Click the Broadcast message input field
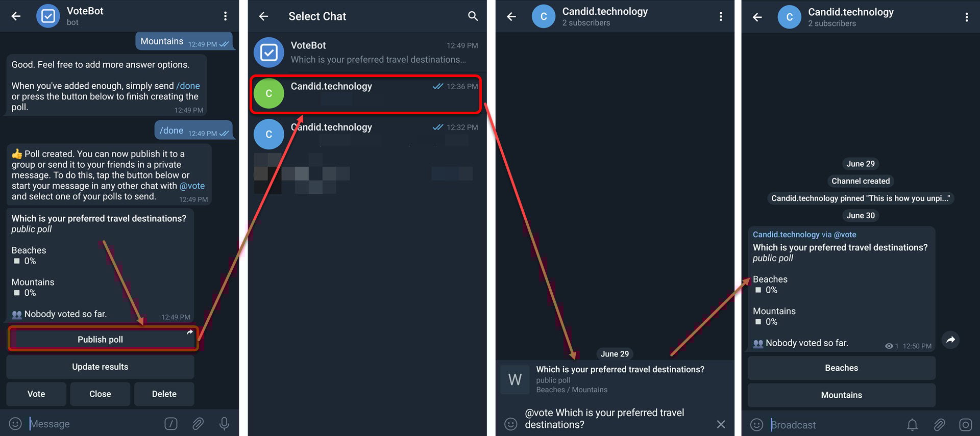Image resolution: width=980 pixels, height=436 pixels. point(835,424)
